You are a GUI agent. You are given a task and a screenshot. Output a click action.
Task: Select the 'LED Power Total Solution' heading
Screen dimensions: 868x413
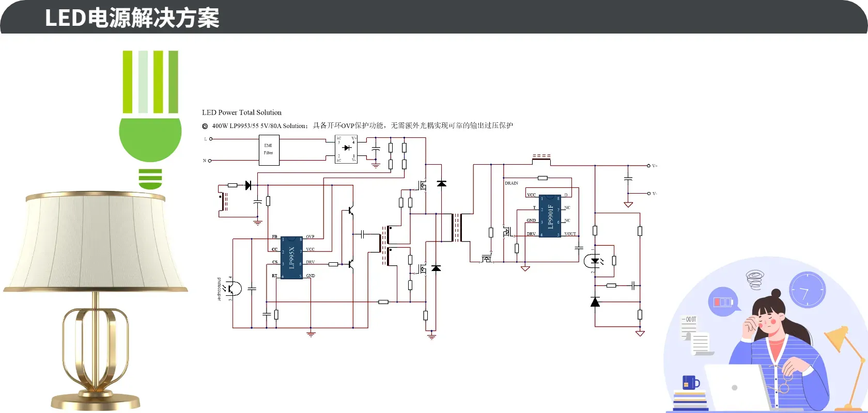pyautogui.click(x=242, y=113)
